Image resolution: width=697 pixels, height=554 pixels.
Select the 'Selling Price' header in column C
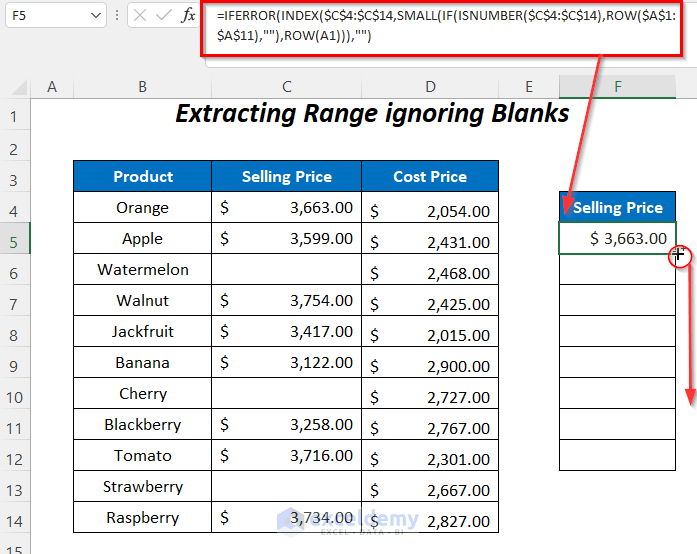pos(287,177)
